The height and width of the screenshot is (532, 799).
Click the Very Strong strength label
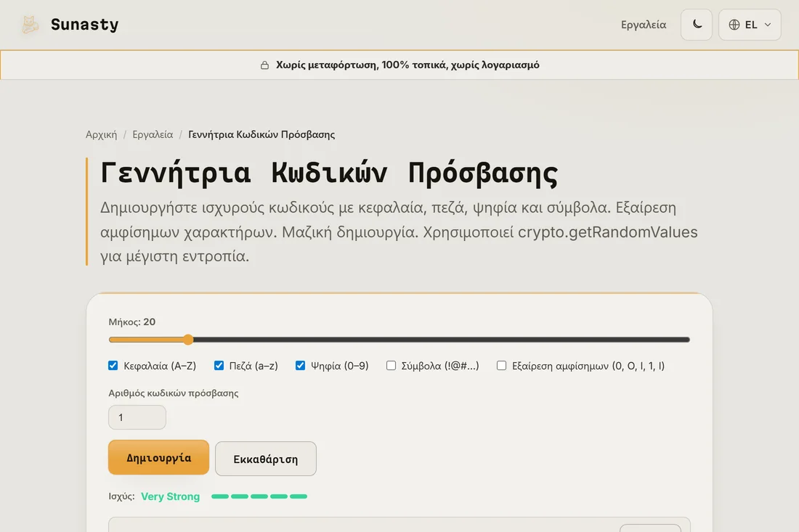coord(170,496)
